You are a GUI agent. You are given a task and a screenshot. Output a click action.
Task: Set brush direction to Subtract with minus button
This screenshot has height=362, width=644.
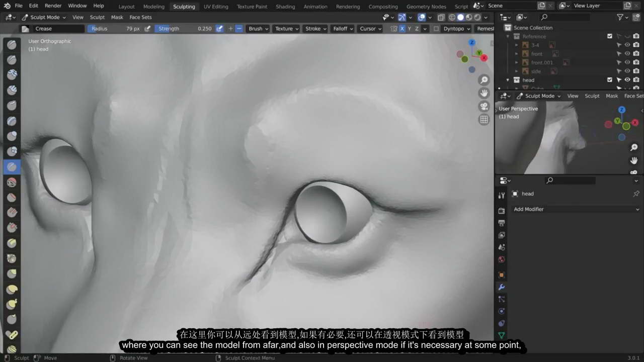click(x=239, y=29)
